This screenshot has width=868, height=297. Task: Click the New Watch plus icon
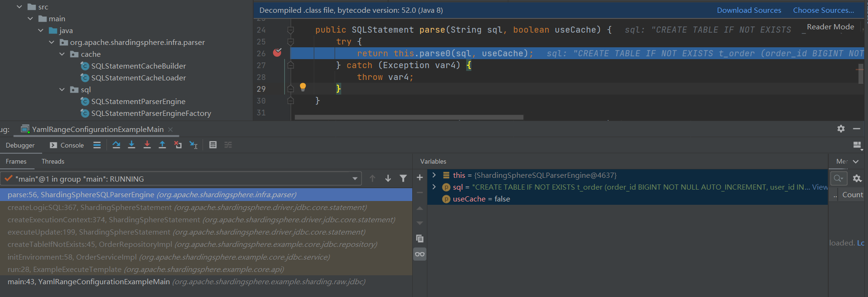point(420,178)
